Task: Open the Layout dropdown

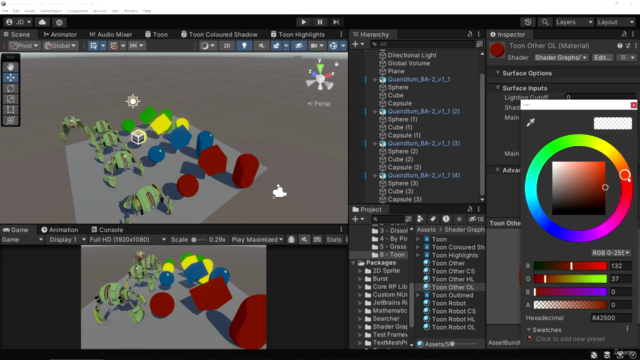Action: (616, 22)
